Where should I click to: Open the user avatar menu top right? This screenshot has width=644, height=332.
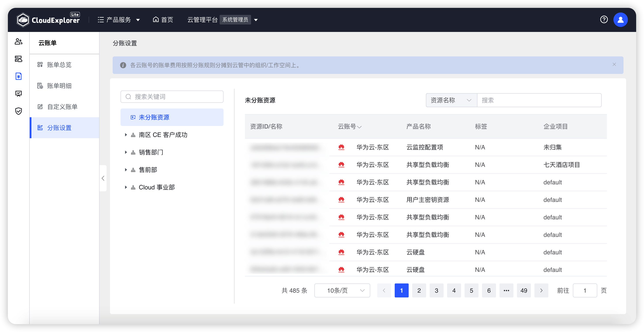point(621,19)
